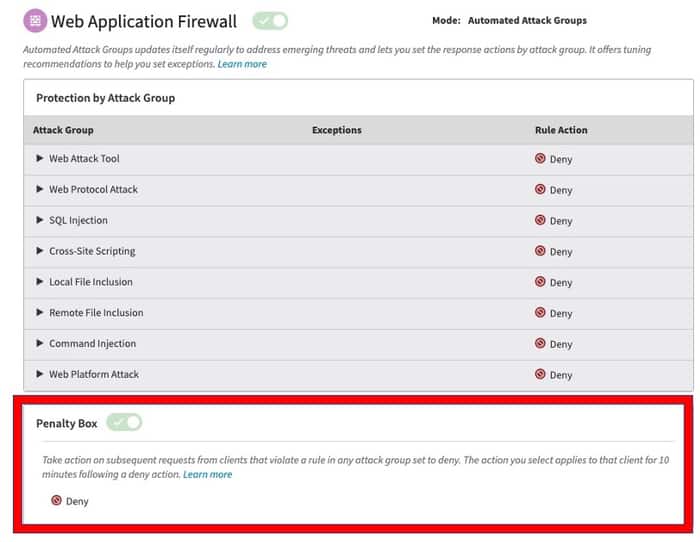Image resolution: width=700 pixels, height=542 pixels.
Task: Click the Deny icon in Penalty Box
Action: [x=57, y=501]
